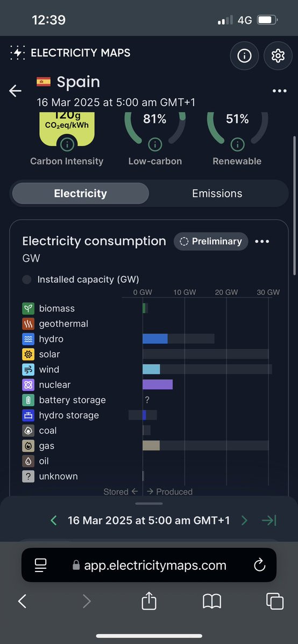Click the Renewable info icon

pyautogui.click(x=238, y=144)
